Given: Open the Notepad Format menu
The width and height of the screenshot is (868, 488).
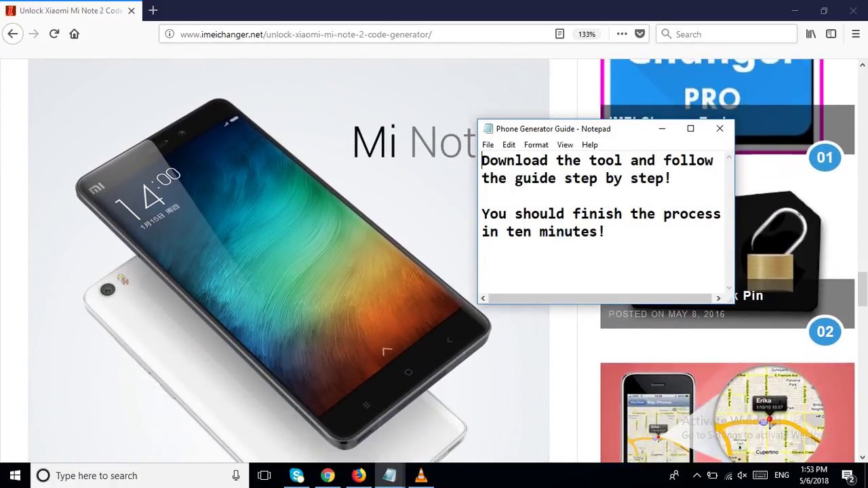Looking at the screenshot, I should coord(536,144).
